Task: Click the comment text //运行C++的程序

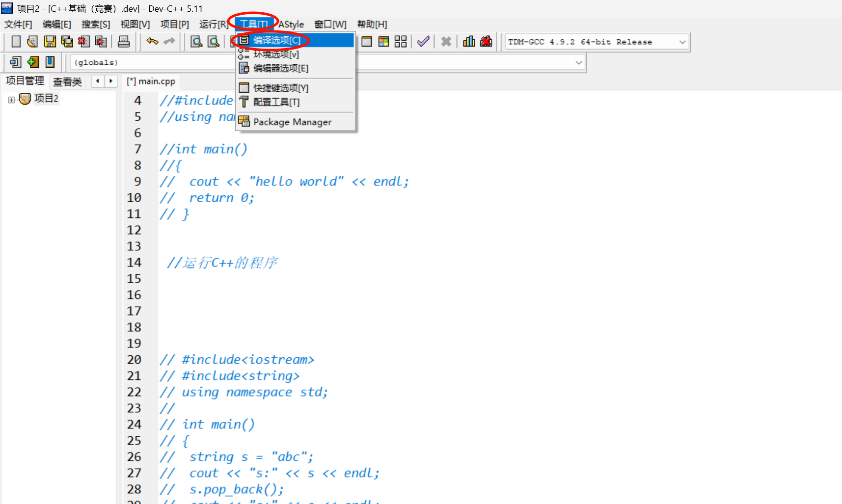Action: (222, 263)
